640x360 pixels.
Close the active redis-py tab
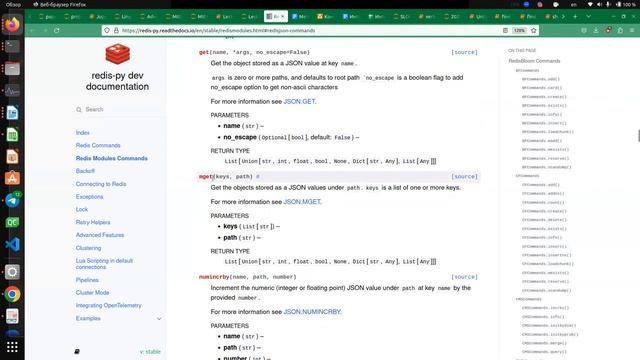click(282, 16)
